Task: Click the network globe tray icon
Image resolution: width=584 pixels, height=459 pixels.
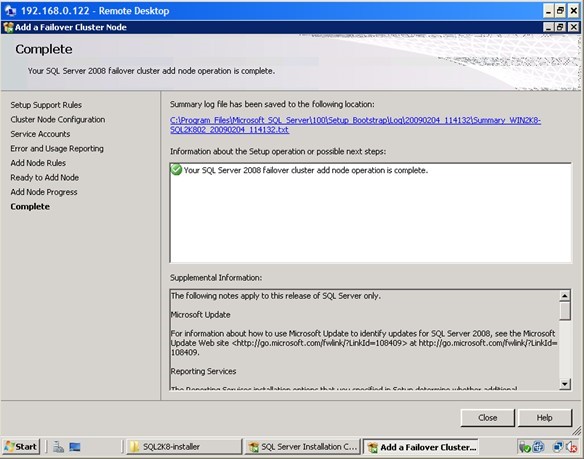Action: tap(538, 446)
